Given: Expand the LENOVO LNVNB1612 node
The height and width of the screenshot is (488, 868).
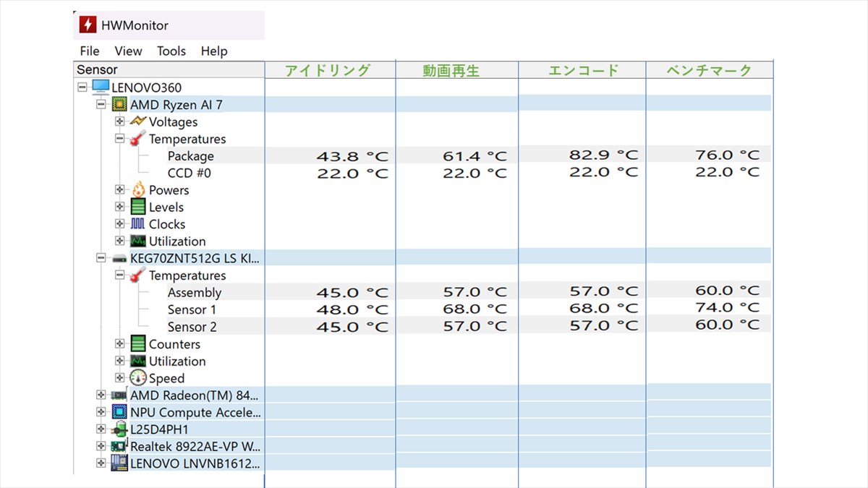Looking at the screenshot, I should (x=101, y=463).
